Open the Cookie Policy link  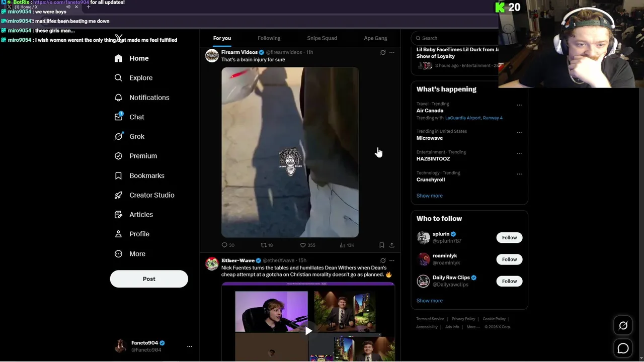494,319
